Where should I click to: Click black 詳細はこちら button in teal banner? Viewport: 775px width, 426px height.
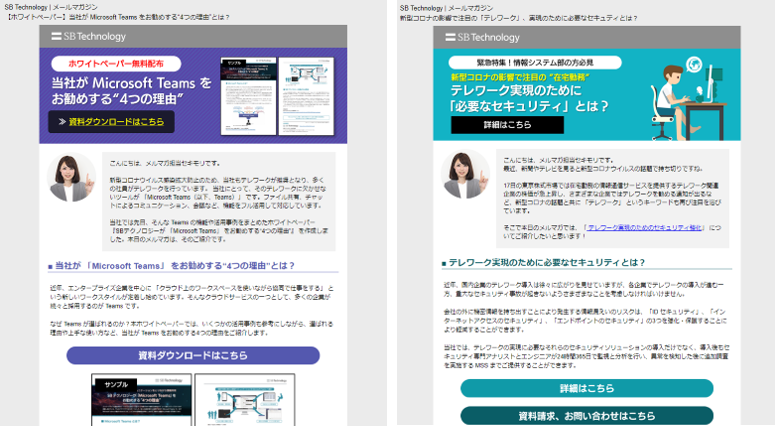click(507, 125)
